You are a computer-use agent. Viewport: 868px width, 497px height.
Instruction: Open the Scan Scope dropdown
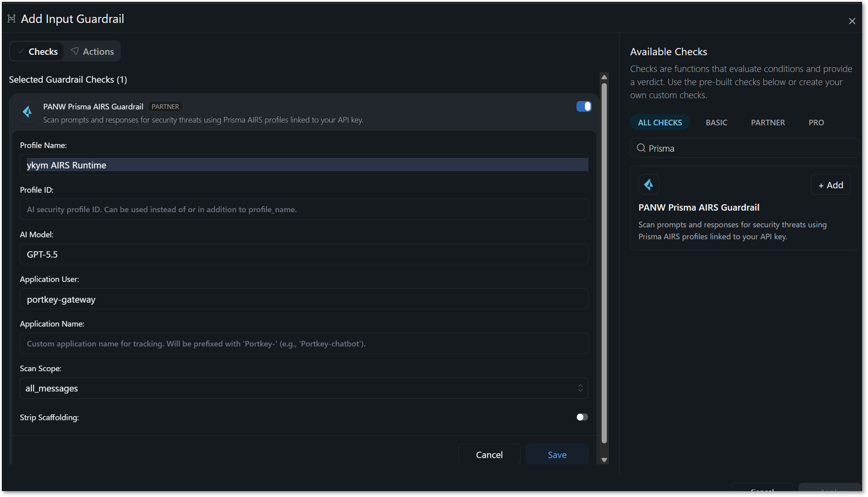pos(304,388)
